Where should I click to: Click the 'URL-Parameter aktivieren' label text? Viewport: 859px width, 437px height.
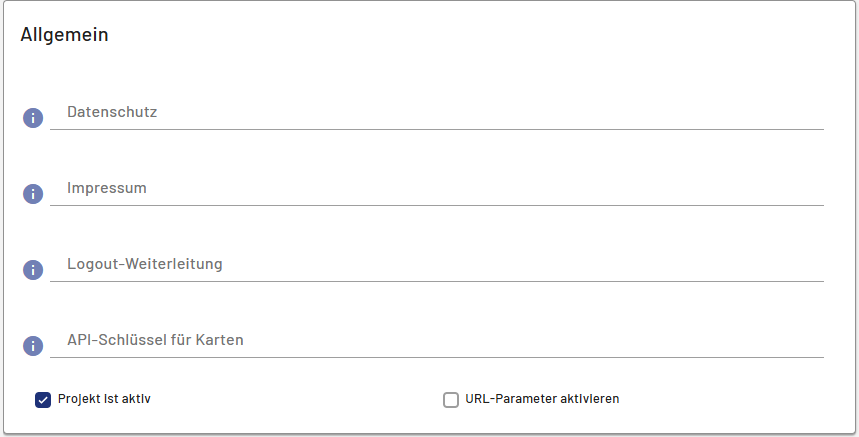[x=542, y=399]
